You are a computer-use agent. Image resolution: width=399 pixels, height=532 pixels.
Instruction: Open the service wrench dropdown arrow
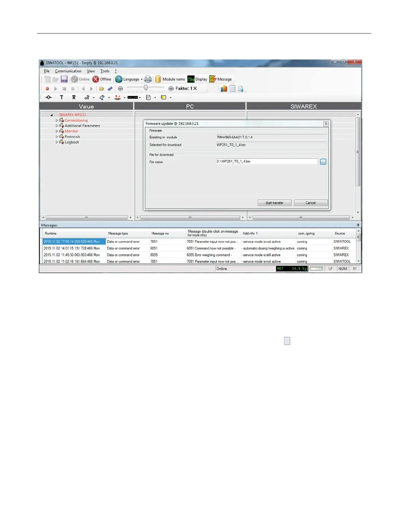click(93, 98)
